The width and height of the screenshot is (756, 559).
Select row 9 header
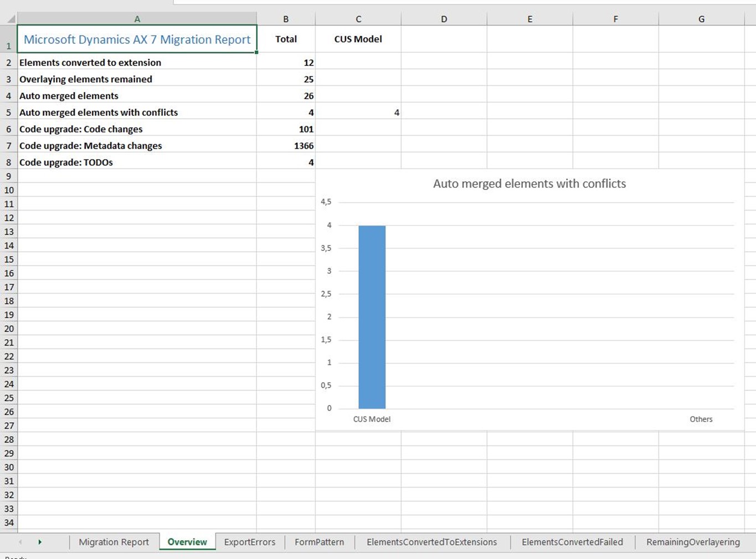(x=8, y=176)
